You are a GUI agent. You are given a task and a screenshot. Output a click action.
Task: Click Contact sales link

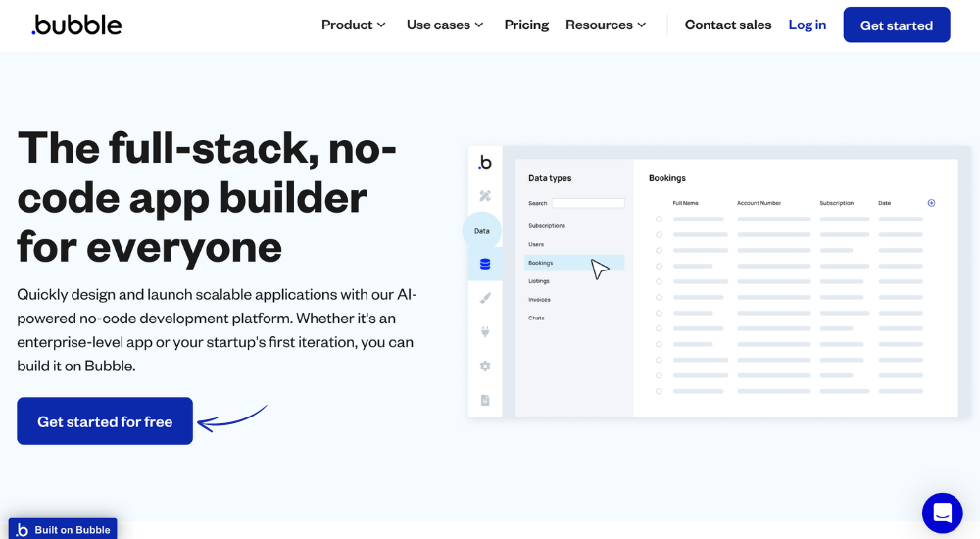pos(728,25)
